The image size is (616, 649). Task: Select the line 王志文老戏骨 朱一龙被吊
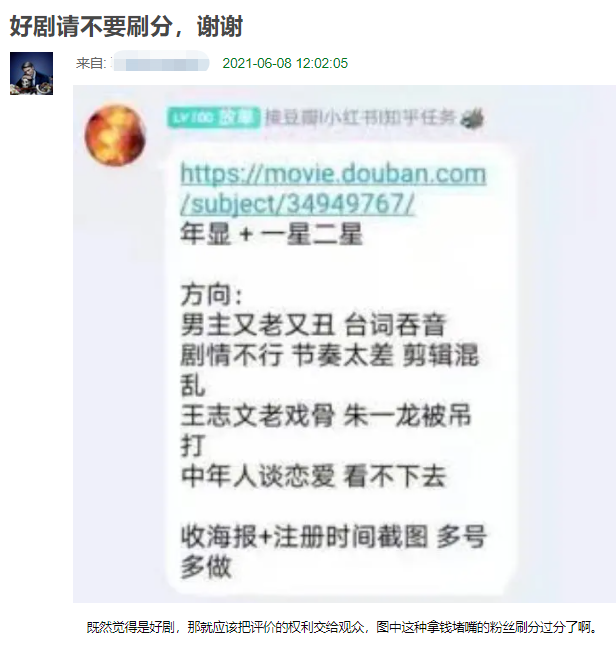pyautogui.click(x=325, y=415)
